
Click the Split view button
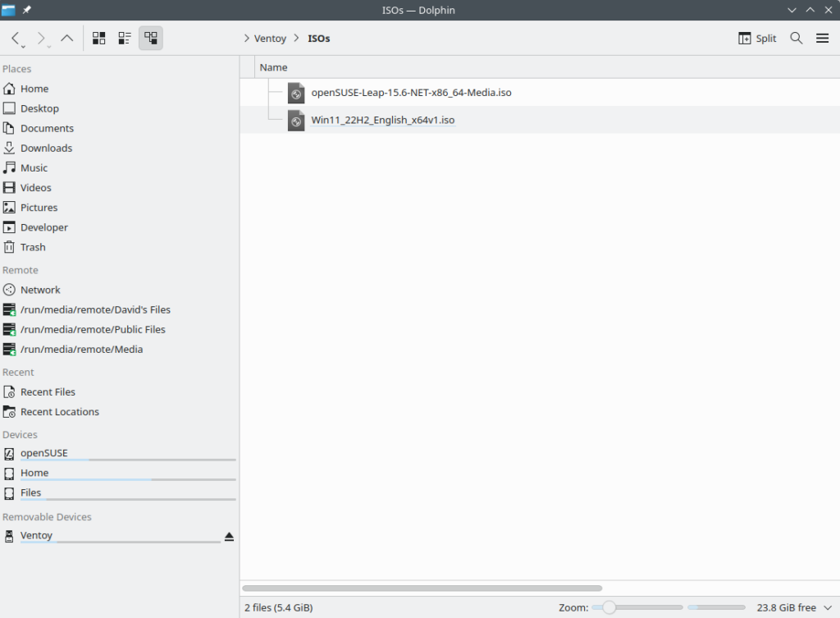[757, 38]
